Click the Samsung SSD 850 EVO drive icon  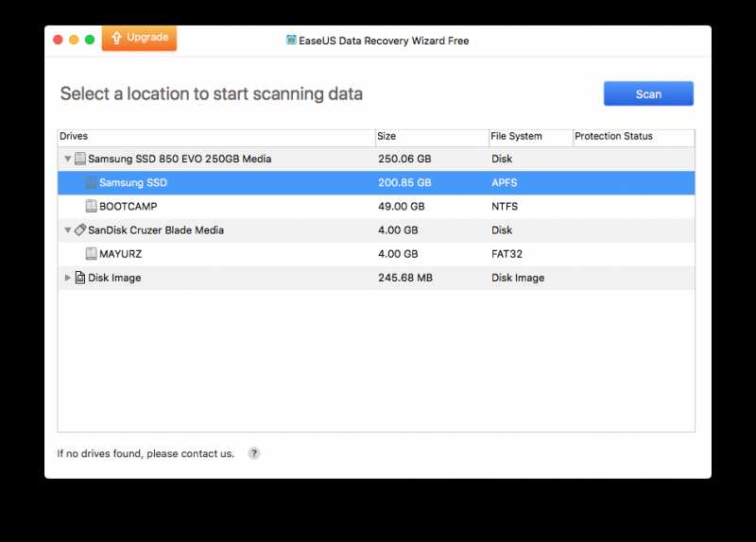80,159
